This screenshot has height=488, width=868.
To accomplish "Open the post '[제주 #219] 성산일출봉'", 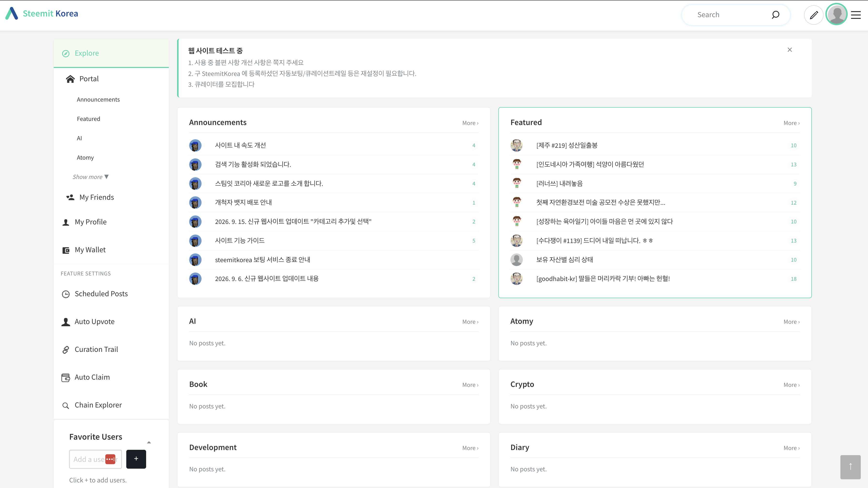I will pos(567,145).
